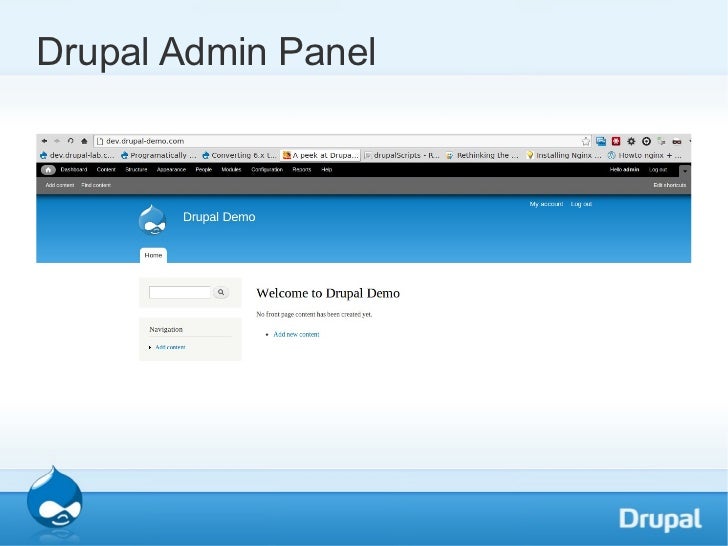The height and width of the screenshot is (546, 728).
Task: Click the blue chat extension icon
Action: click(x=601, y=141)
